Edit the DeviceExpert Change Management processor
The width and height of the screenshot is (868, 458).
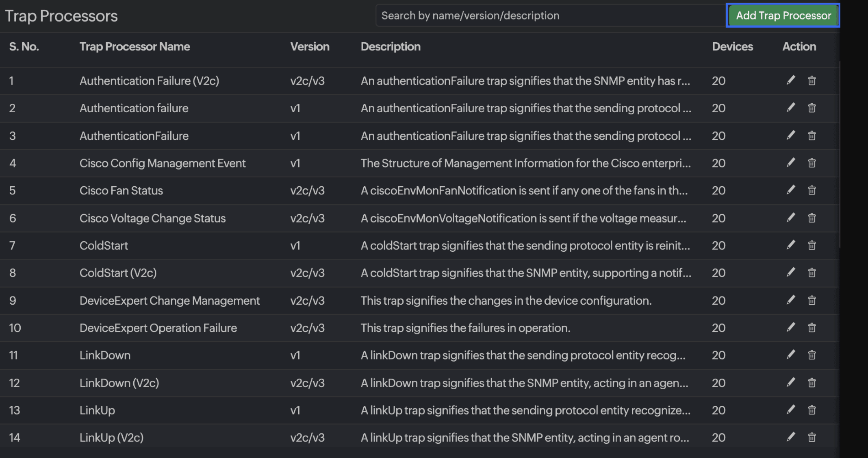point(790,301)
